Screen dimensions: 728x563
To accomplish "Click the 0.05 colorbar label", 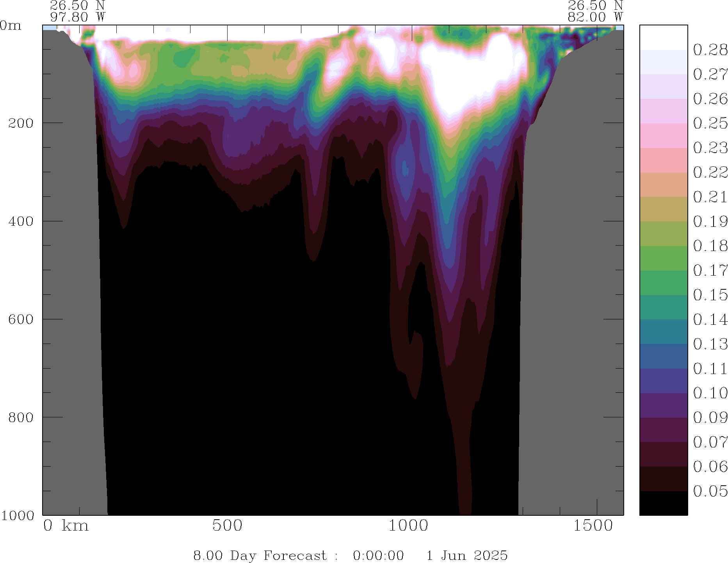I will [x=710, y=491].
